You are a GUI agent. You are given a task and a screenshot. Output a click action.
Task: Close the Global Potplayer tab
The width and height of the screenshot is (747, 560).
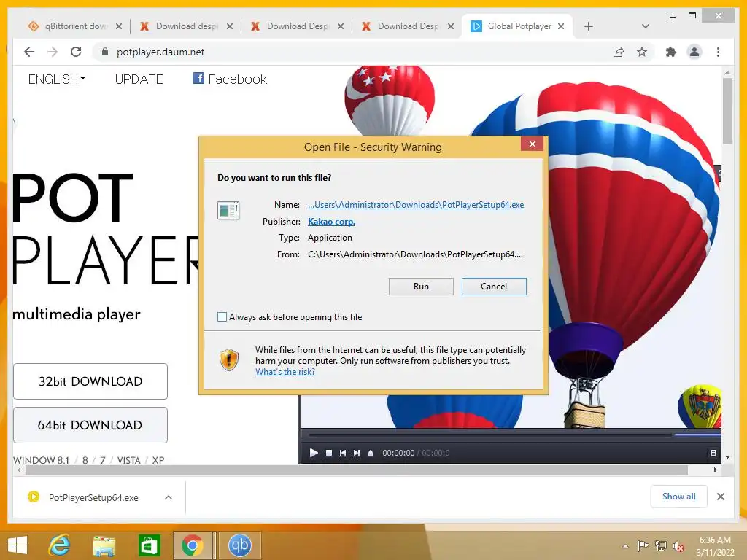tap(561, 26)
